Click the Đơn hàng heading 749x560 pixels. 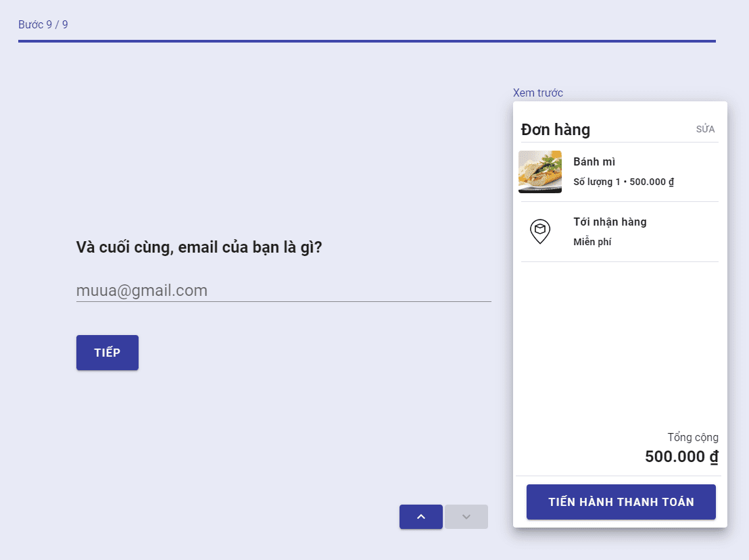(x=555, y=130)
